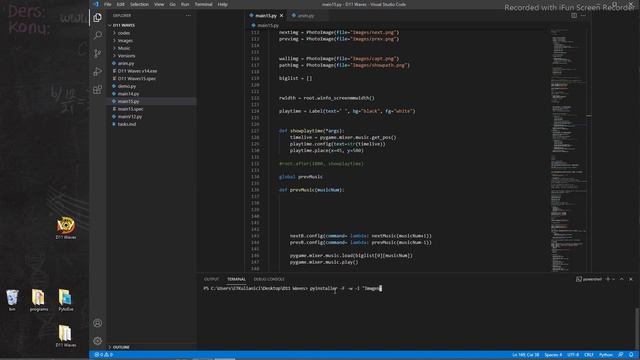This screenshot has height=360, width=640.
Task: Open the PytoExe folder on desktop
Action: 65,300
